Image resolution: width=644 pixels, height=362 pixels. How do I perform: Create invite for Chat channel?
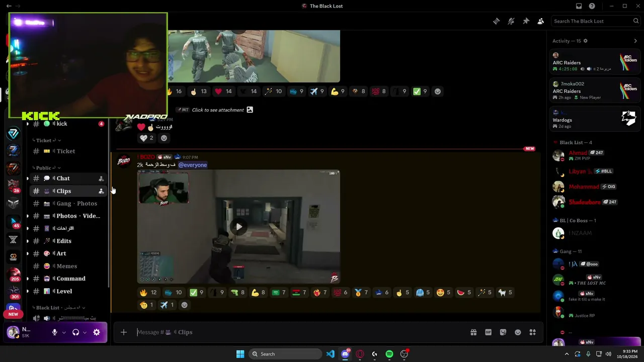101,178
